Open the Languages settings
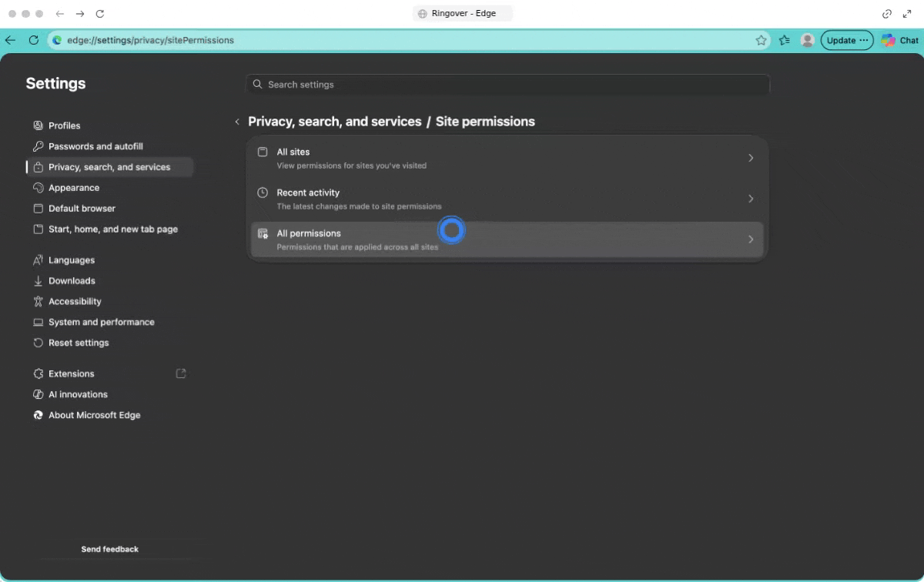The image size is (924, 582). coord(72,260)
